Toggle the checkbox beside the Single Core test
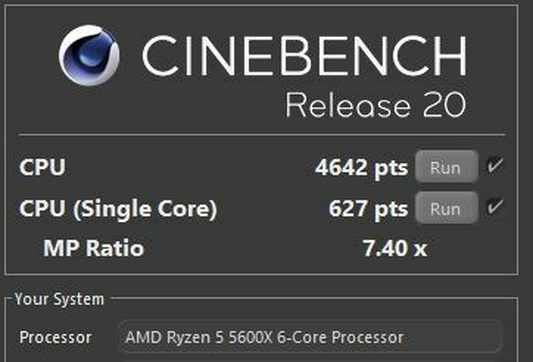The width and height of the screenshot is (533, 362). click(495, 206)
